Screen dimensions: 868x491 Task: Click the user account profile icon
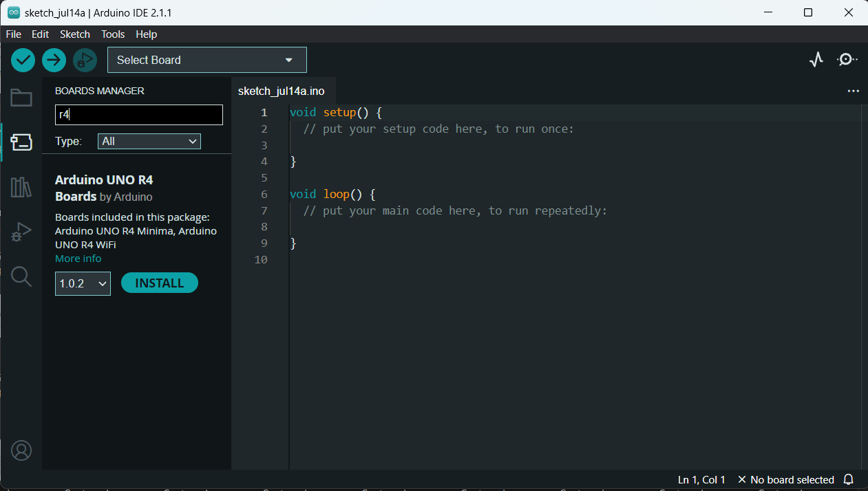point(21,450)
